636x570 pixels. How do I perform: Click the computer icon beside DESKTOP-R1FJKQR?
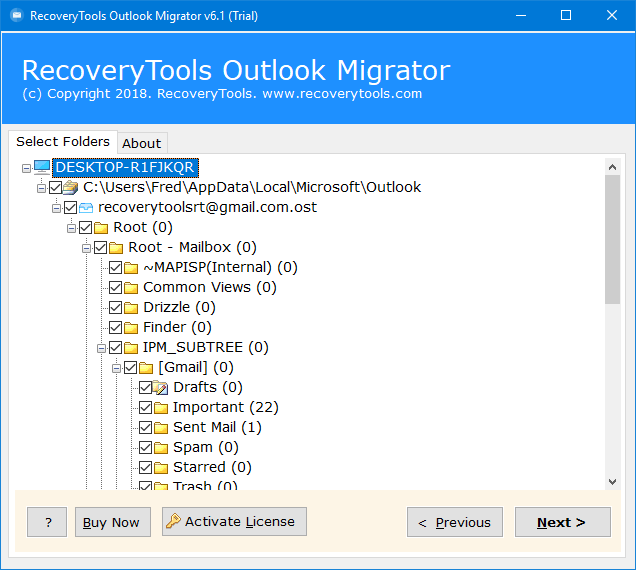pyautogui.click(x=42, y=167)
